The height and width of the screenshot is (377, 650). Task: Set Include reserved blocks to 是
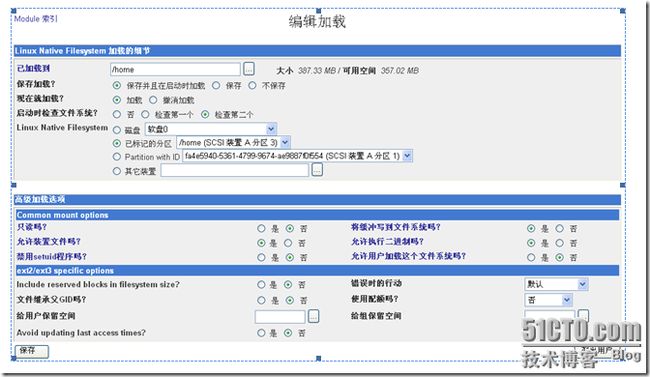coord(261,285)
